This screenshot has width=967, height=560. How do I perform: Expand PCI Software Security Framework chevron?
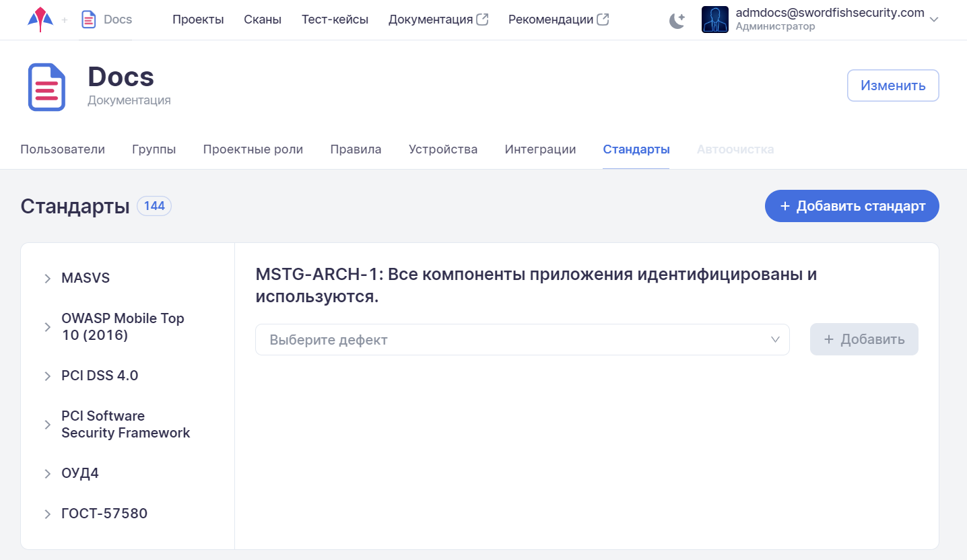47,425
